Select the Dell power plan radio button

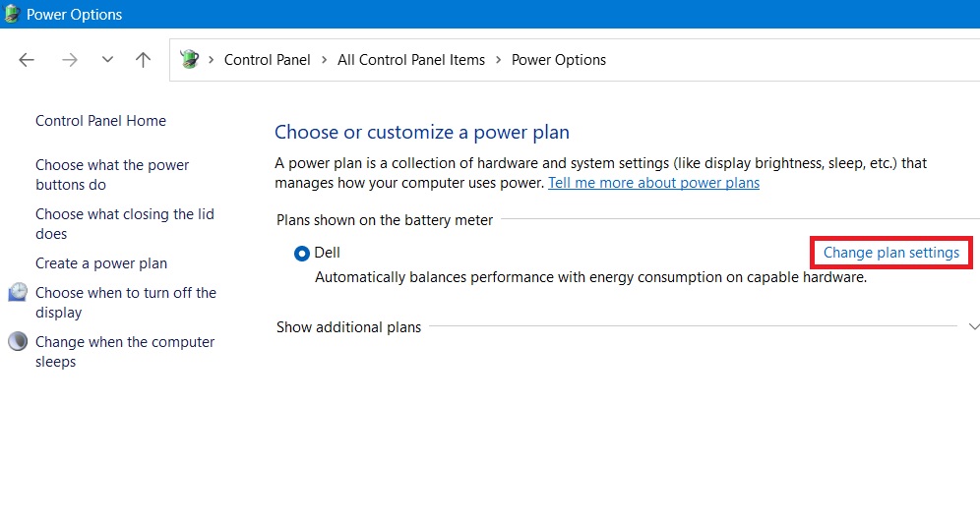tap(302, 253)
